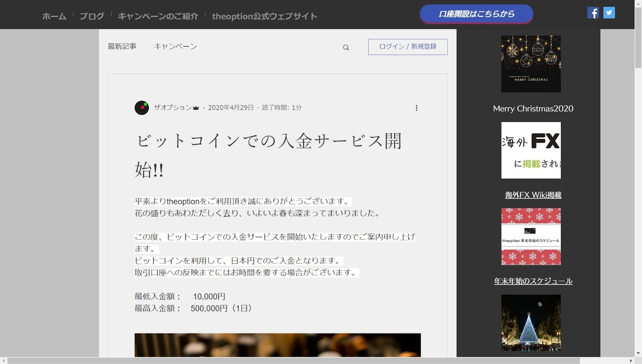Click the vertical scrollbar down arrow
Screen dimensions: 642x364
click(x=638, y=354)
